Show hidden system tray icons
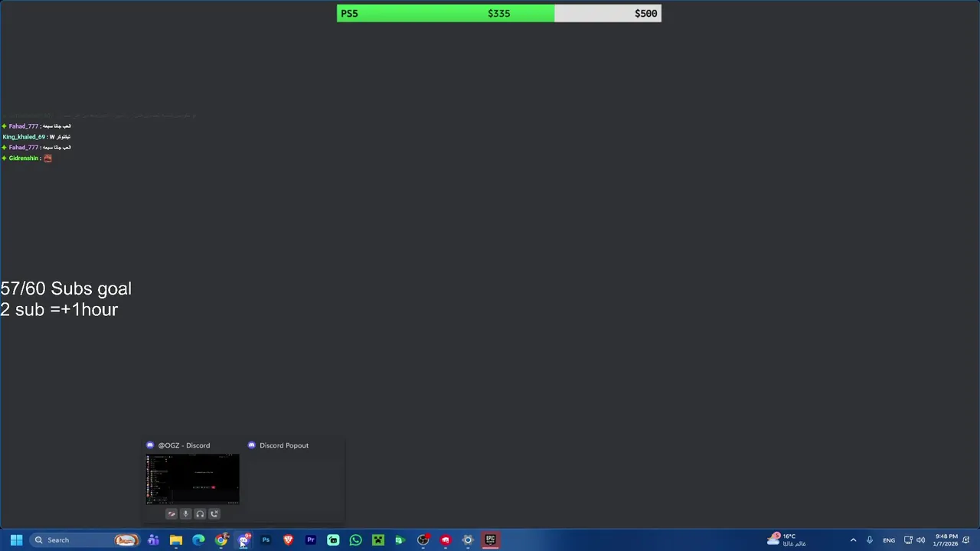Image resolution: width=980 pixels, height=551 pixels. [x=853, y=540]
